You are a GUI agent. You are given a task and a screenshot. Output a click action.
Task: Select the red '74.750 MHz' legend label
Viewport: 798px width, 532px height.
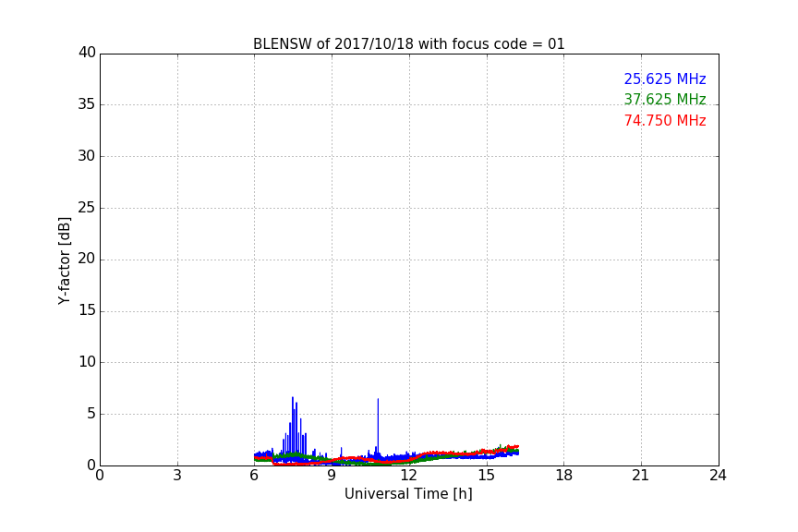tap(665, 121)
